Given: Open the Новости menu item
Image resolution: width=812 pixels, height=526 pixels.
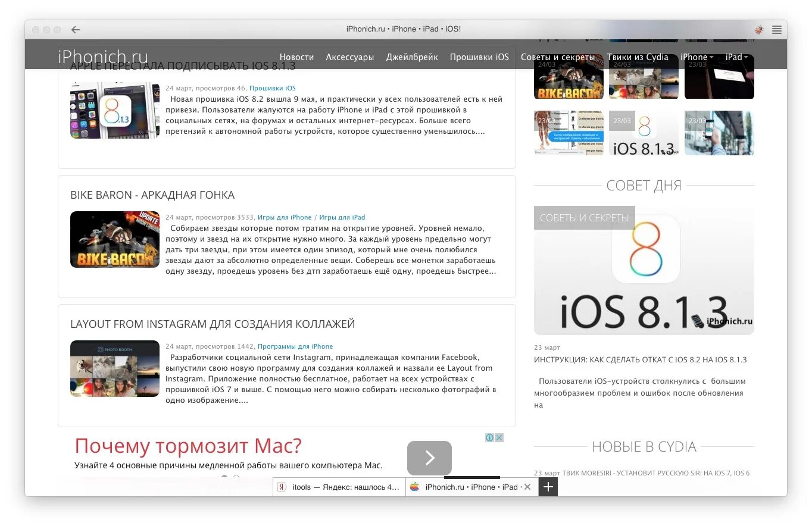Looking at the screenshot, I should [296, 57].
